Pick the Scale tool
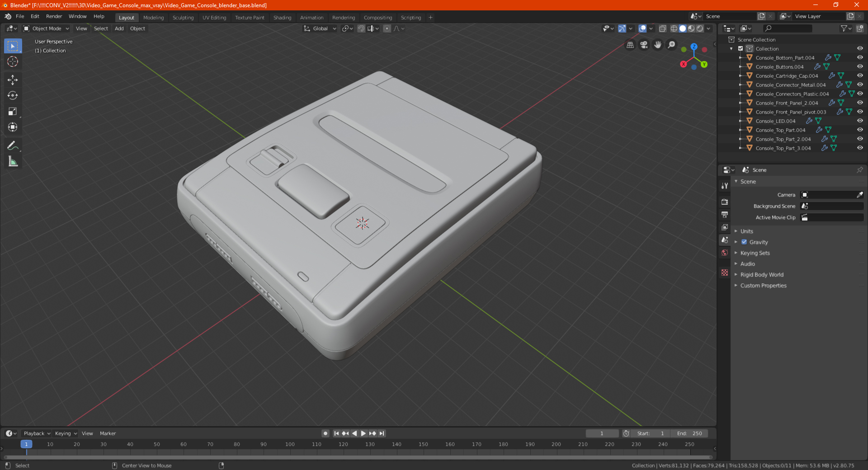 (13, 111)
